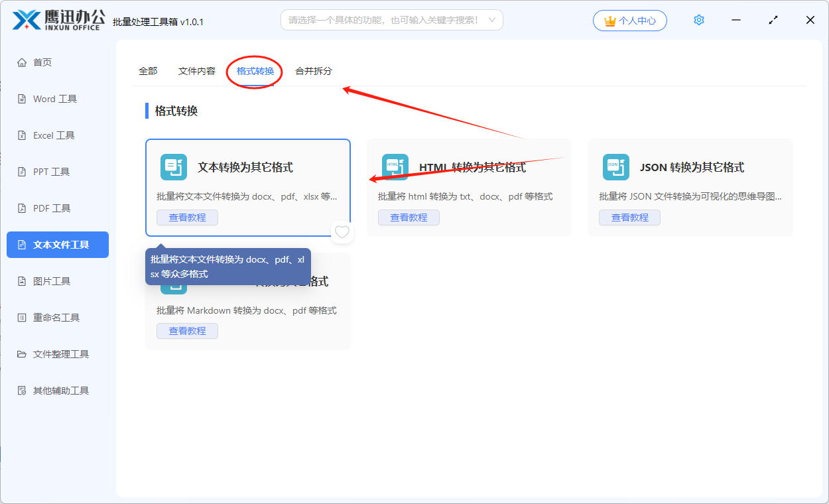
Task: Click the JSON conversion card icon
Action: (616, 167)
